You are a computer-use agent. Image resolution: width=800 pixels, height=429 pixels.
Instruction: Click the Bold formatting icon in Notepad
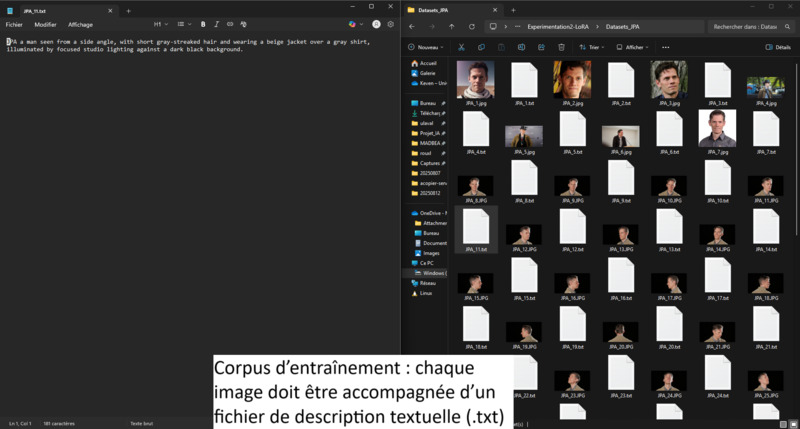tap(203, 24)
